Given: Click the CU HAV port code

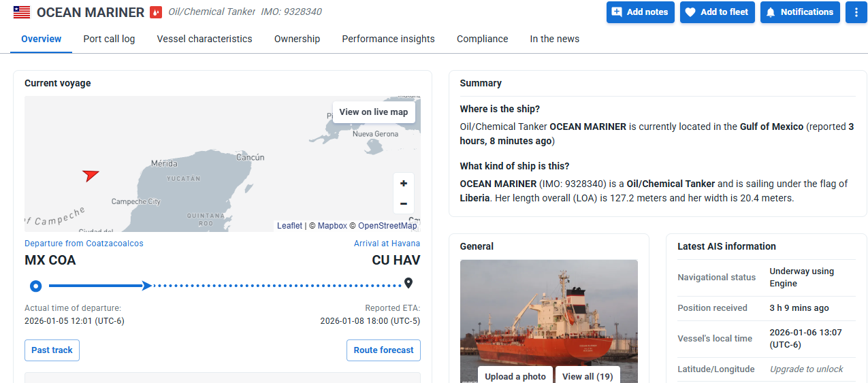Looking at the screenshot, I should (396, 261).
